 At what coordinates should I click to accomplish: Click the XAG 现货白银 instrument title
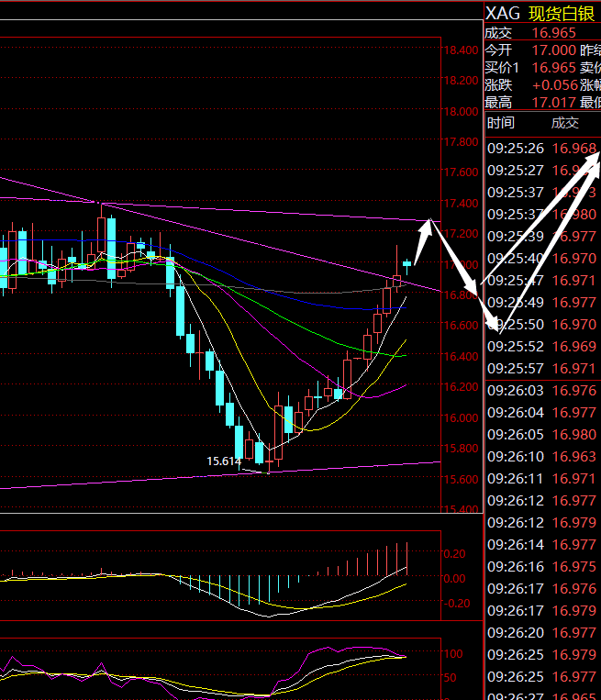point(540,14)
